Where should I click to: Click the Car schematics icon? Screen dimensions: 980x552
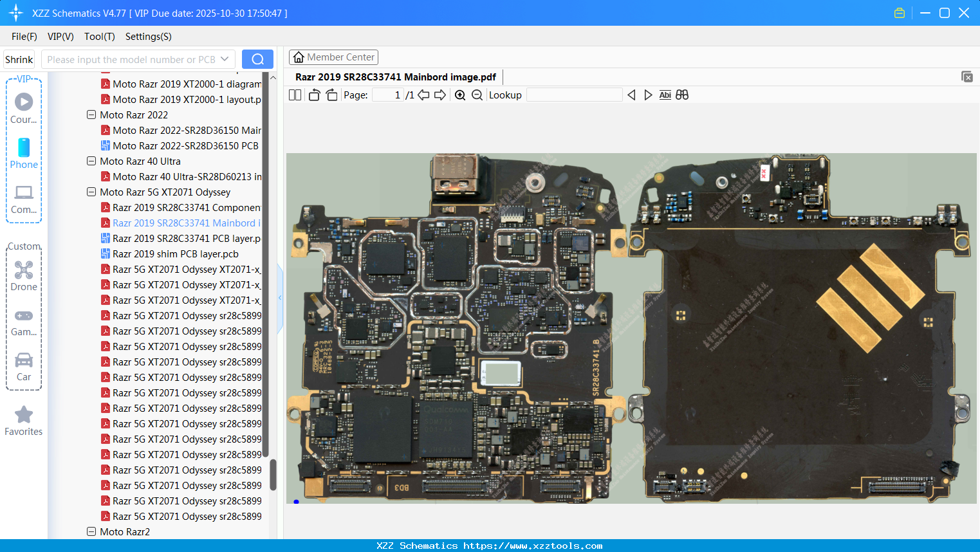pos(23,365)
